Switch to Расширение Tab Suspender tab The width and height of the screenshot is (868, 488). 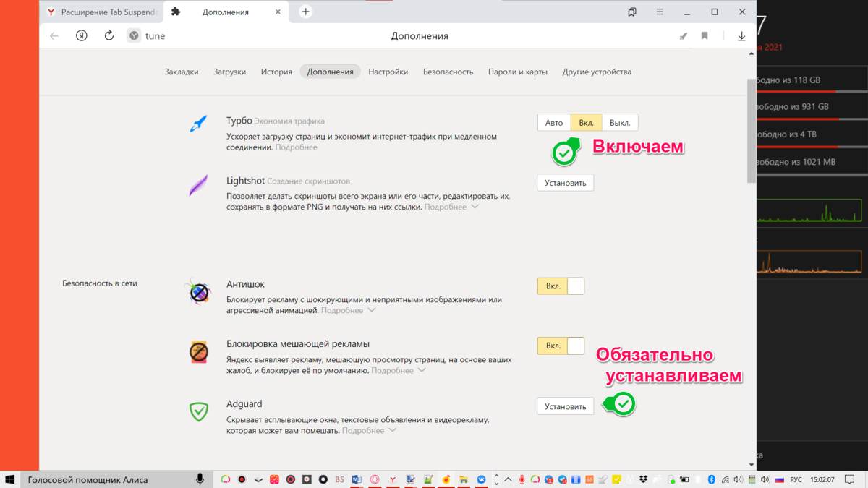pyautogui.click(x=101, y=12)
